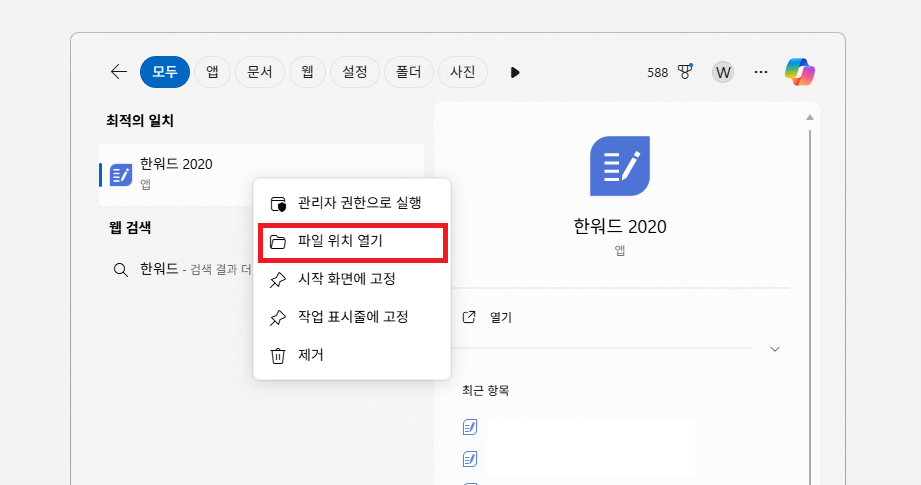Choose 제거 from context menu
Image resolution: width=921 pixels, height=485 pixels.
(352, 355)
